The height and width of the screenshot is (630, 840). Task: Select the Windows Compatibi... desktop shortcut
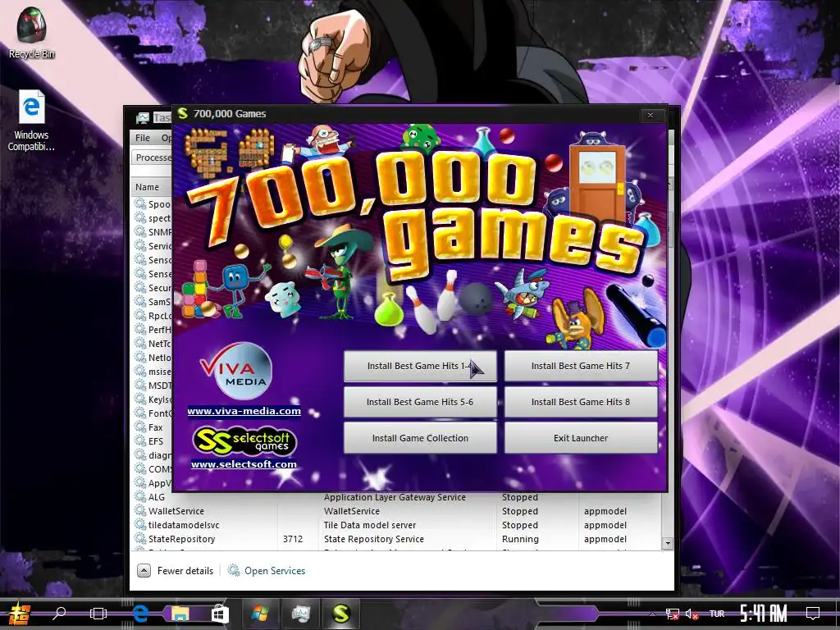click(31, 121)
